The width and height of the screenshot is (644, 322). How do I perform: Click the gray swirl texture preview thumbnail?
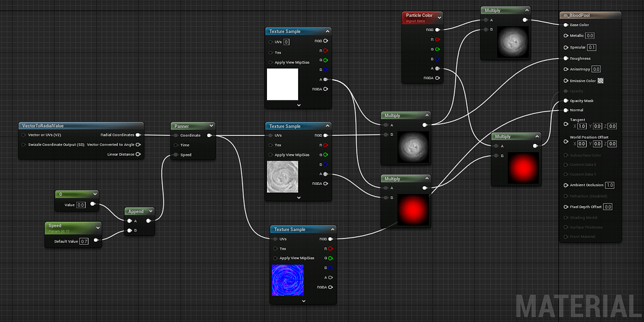click(282, 177)
